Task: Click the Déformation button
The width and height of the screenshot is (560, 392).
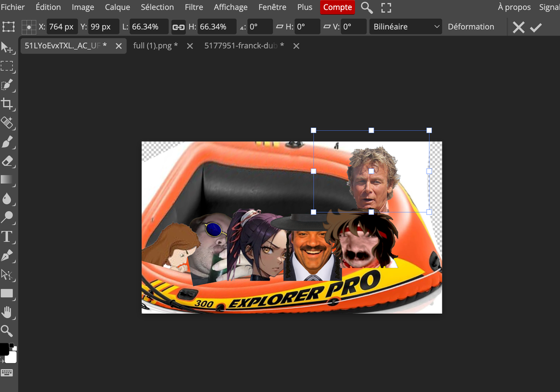Action: [x=470, y=27]
